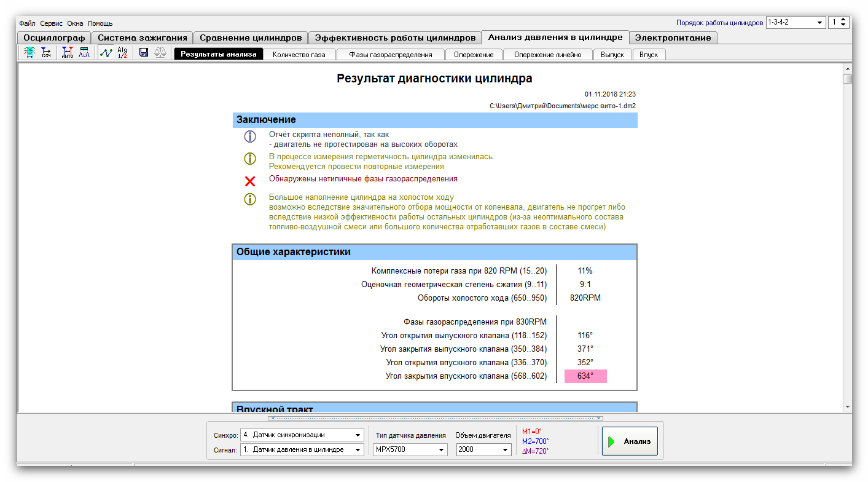The width and height of the screenshot is (868, 482).
Task: Expand the Тип датчика давления dropdown MPX5700
Action: 442,450
